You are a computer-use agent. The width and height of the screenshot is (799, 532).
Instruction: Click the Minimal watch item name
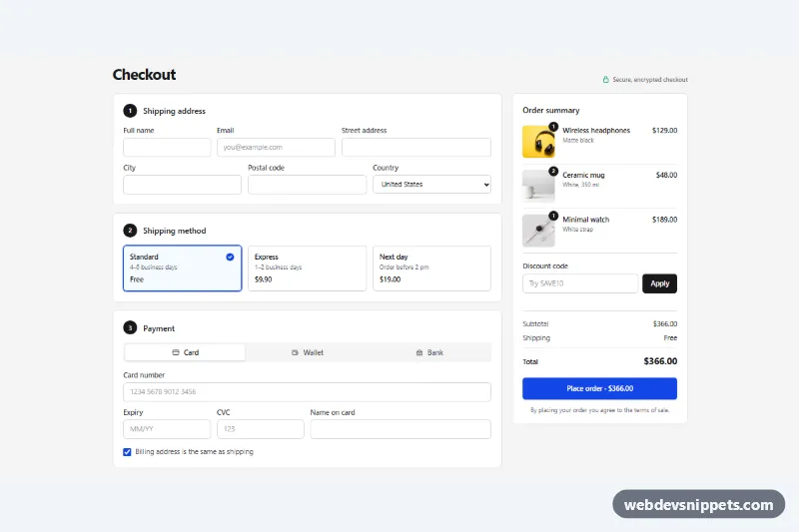586,220
